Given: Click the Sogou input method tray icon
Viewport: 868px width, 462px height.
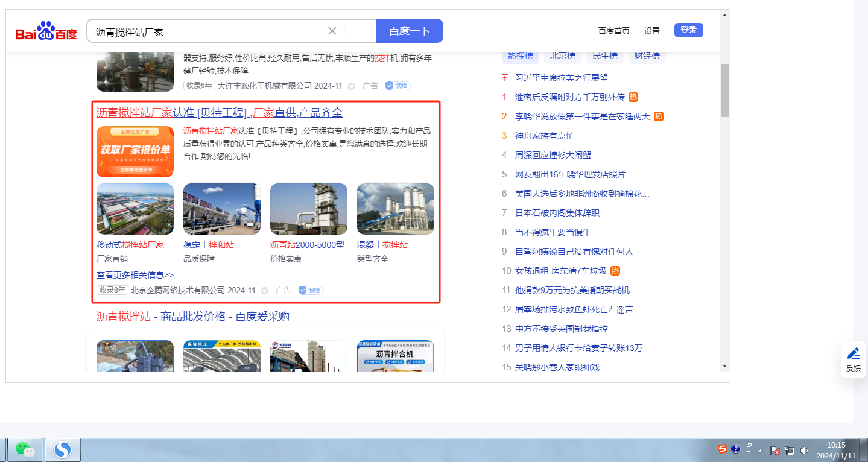Looking at the screenshot, I should (722, 449).
